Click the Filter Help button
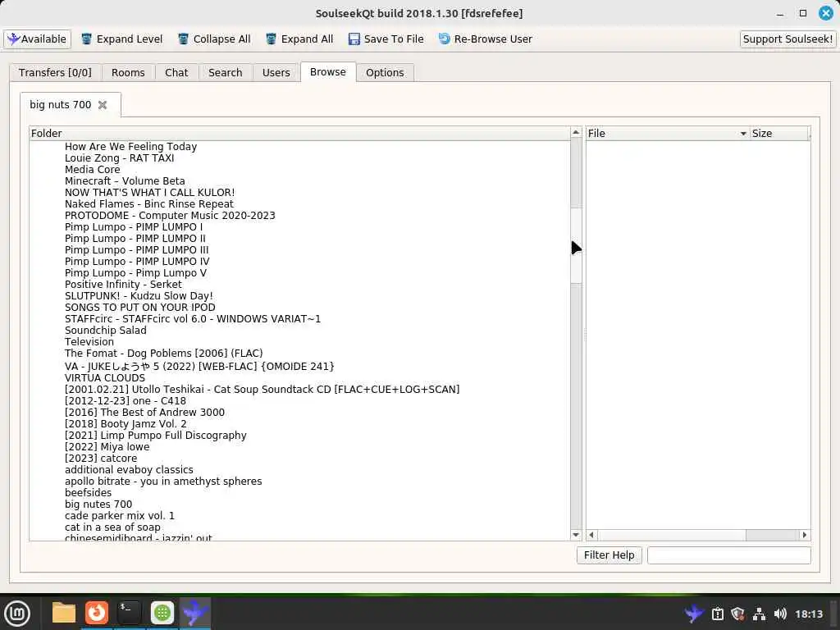The width and height of the screenshot is (840, 630). tap(609, 555)
